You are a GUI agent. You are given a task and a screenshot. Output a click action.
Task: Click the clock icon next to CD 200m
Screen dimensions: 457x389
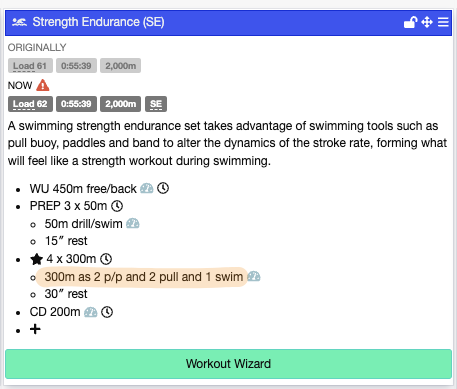pos(107,312)
